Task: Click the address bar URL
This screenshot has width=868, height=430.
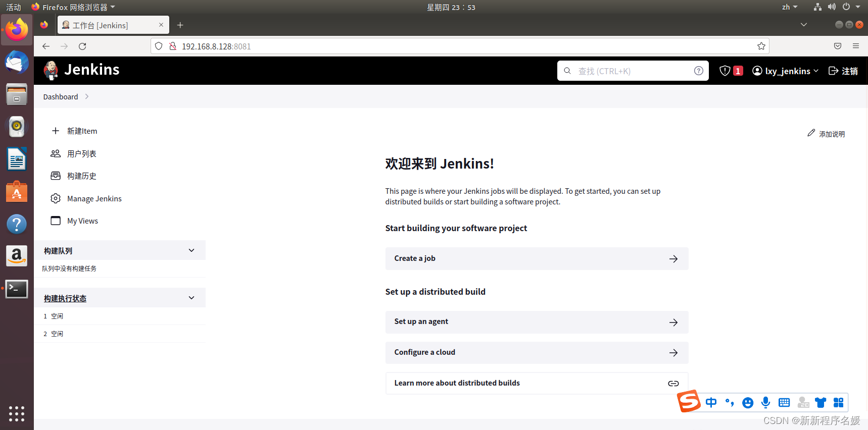Action: [x=216, y=46]
